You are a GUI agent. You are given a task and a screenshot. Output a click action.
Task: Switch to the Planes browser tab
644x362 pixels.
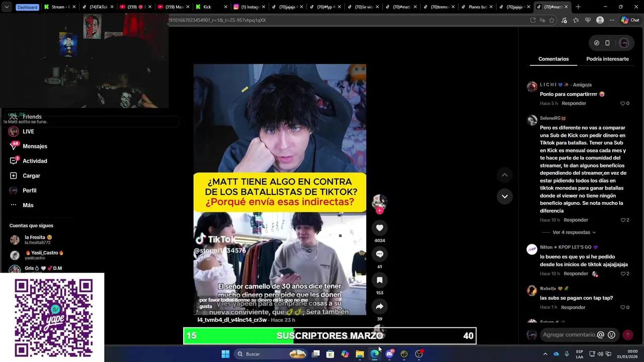[476, 7]
